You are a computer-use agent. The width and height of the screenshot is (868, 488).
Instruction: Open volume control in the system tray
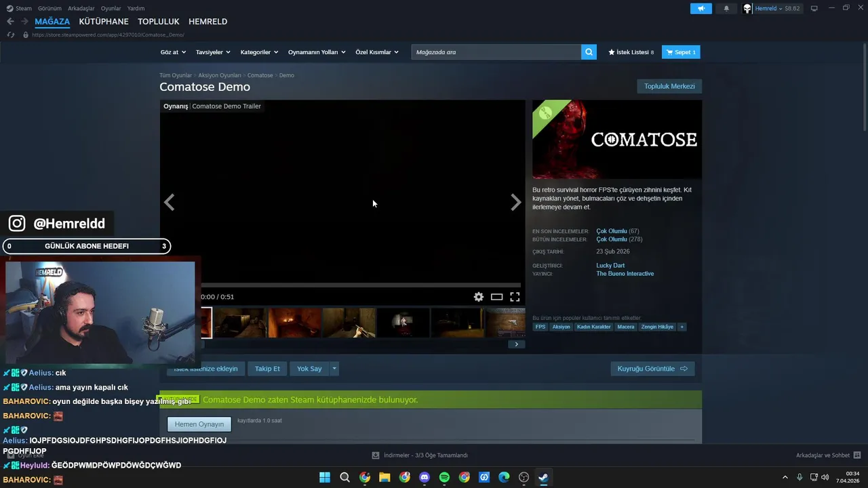[x=825, y=477]
